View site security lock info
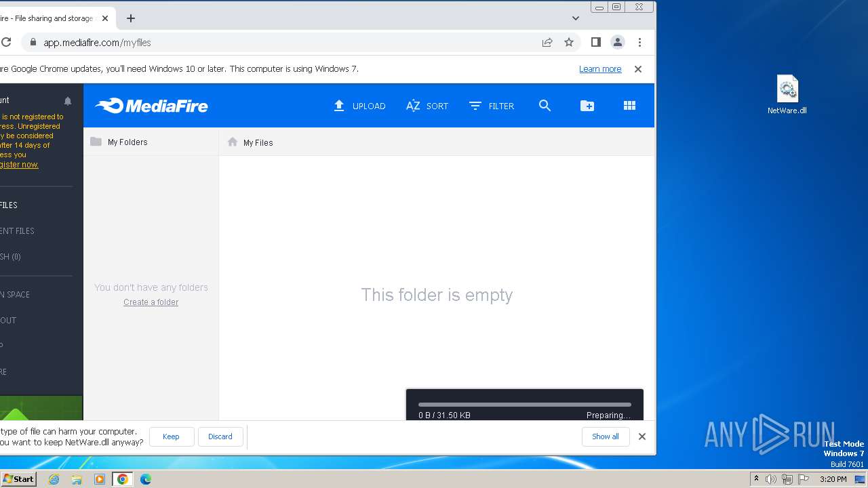Screen dimensions: 868x488 [x=32, y=42]
